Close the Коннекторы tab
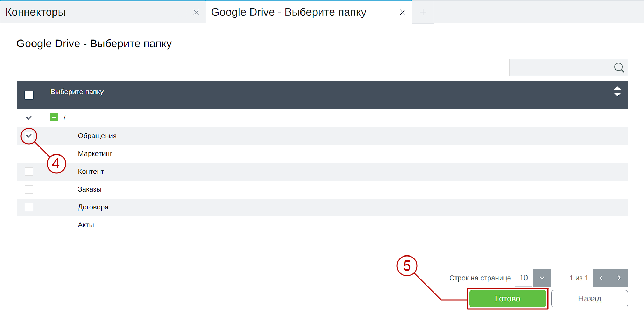644x324 pixels. 196,12
